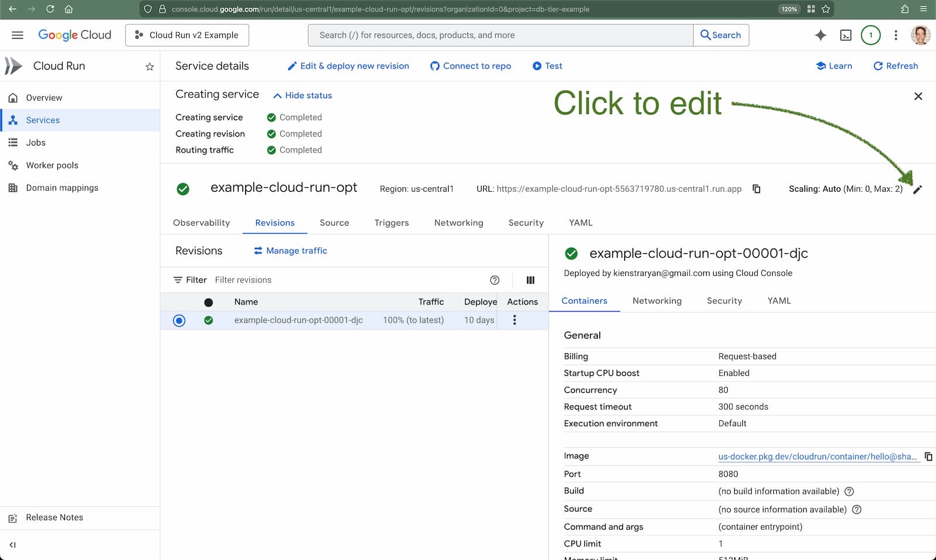Reload the browser page
Screen dimensions: 936x560
click(x=50, y=9)
